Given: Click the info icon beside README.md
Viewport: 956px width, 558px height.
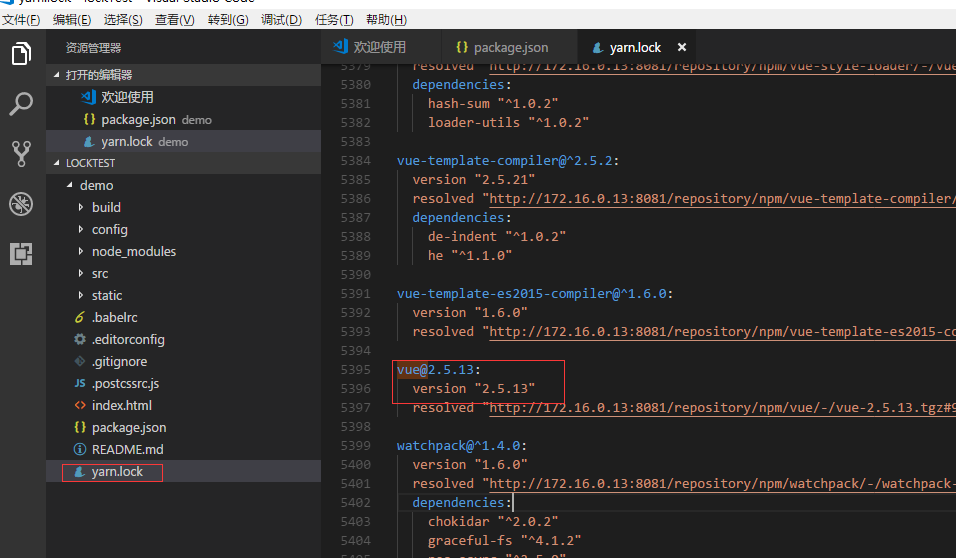Looking at the screenshot, I should (80, 449).
